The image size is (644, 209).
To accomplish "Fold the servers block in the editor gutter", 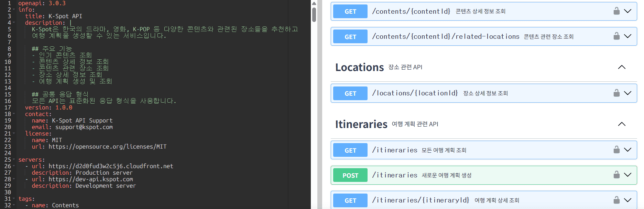I will pos(14,160).
